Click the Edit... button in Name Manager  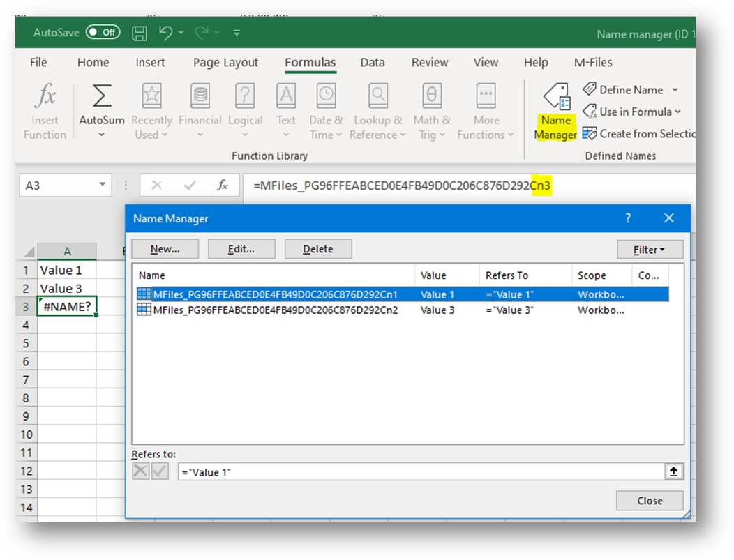pos(241,249)
